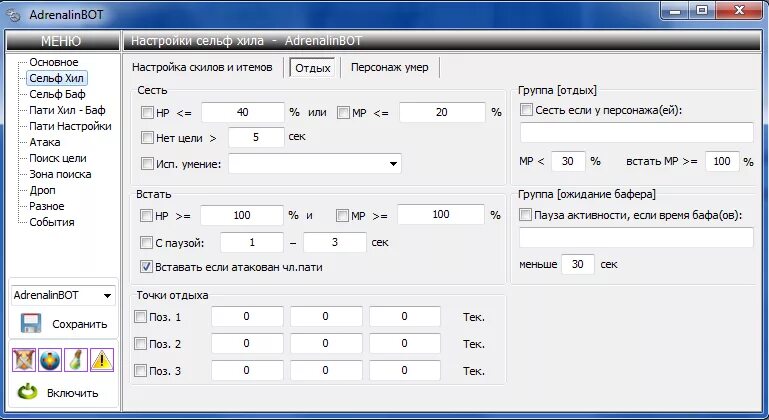Click the Сесть MP percent field showing 20
This screenshot has height=420, width=769.
(442, 112)
